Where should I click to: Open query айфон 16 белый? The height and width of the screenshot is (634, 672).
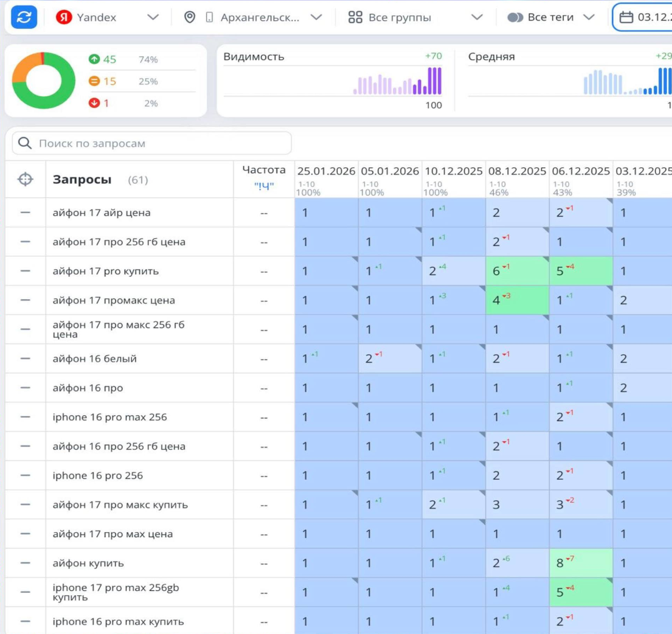click(95, 359)
